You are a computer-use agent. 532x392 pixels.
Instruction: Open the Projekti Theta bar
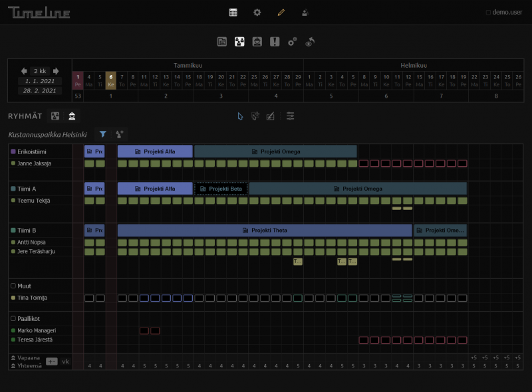coord(265,231)
